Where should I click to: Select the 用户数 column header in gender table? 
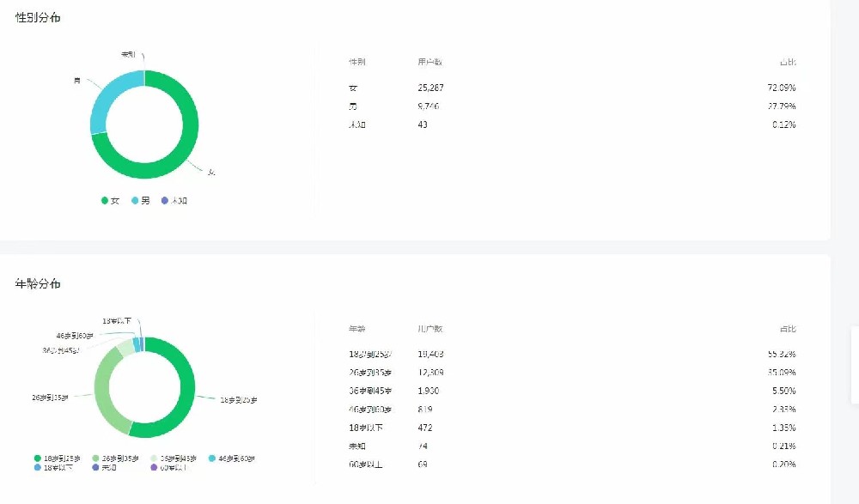coord(429,62)
